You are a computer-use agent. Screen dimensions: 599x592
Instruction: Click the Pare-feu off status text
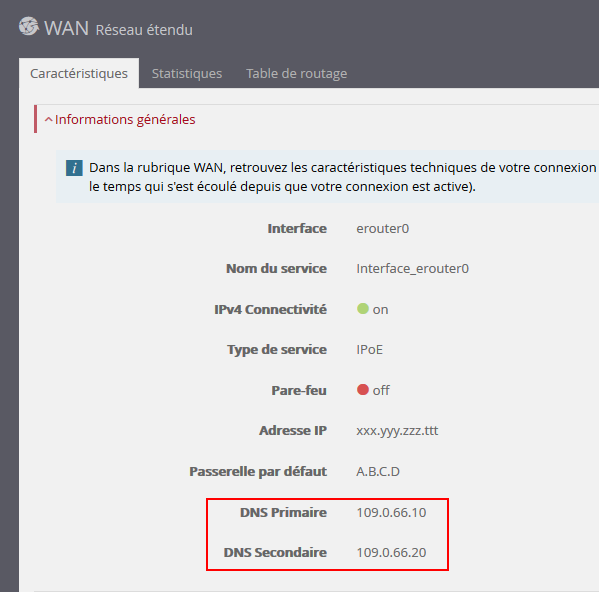[x=381, y=390]
